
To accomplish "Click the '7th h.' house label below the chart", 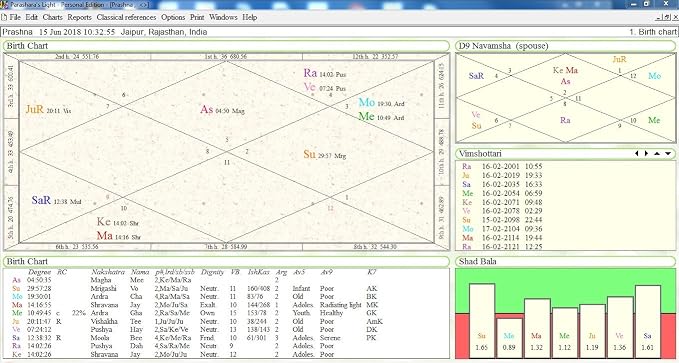I will point(226,247).
